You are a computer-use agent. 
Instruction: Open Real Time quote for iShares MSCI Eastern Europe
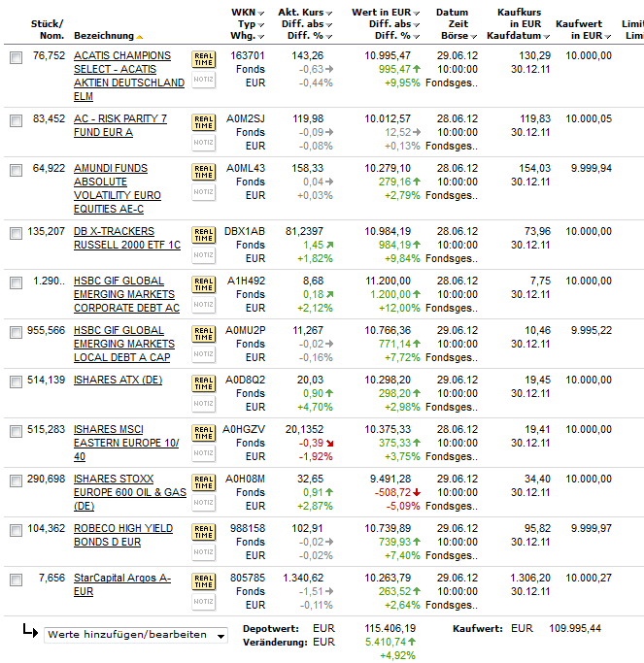pos(204,433)
